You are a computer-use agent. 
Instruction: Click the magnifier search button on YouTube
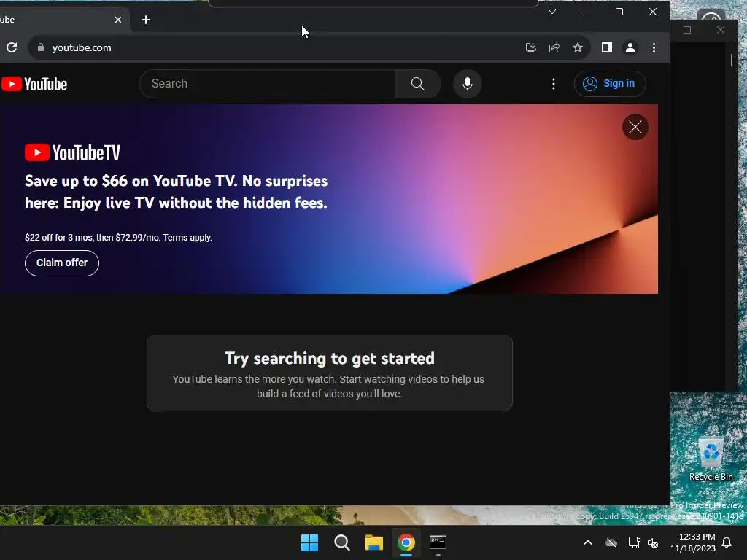point(418,84)
